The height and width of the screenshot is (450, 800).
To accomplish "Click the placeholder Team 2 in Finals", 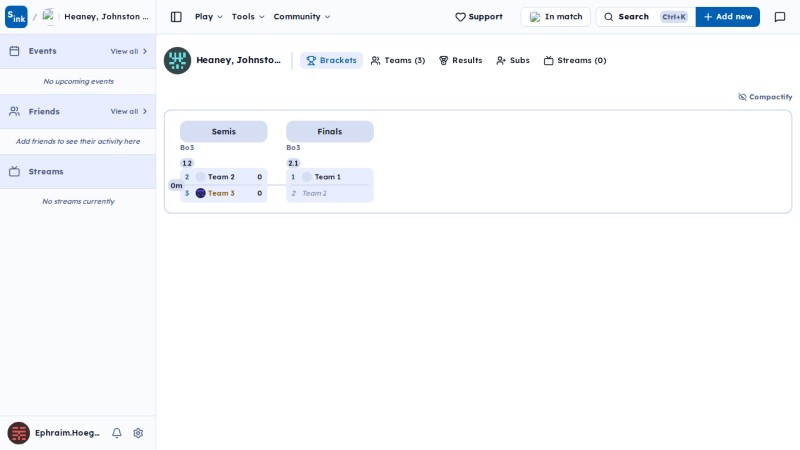I will tap(330, 193).
